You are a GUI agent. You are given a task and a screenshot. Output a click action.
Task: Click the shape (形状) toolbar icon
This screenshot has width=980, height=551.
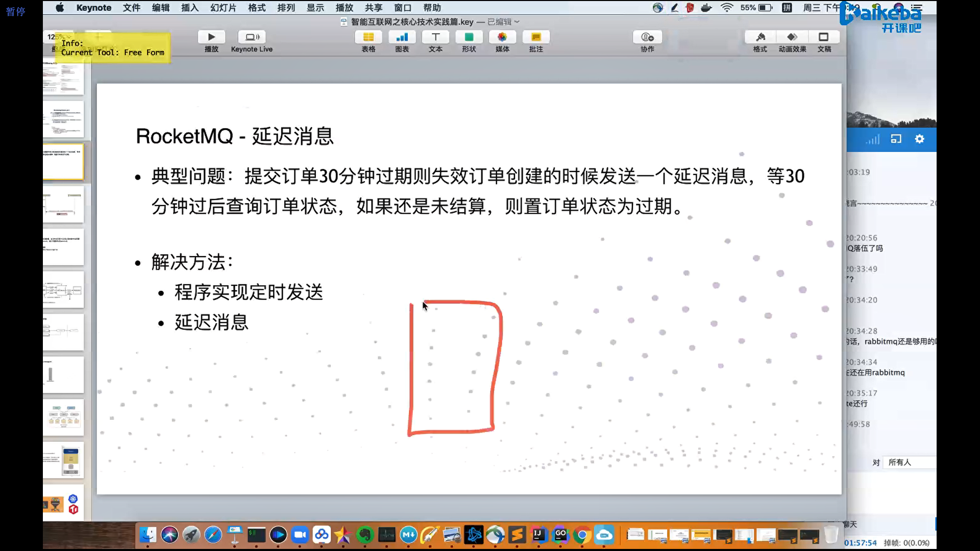tap(469, 37)
